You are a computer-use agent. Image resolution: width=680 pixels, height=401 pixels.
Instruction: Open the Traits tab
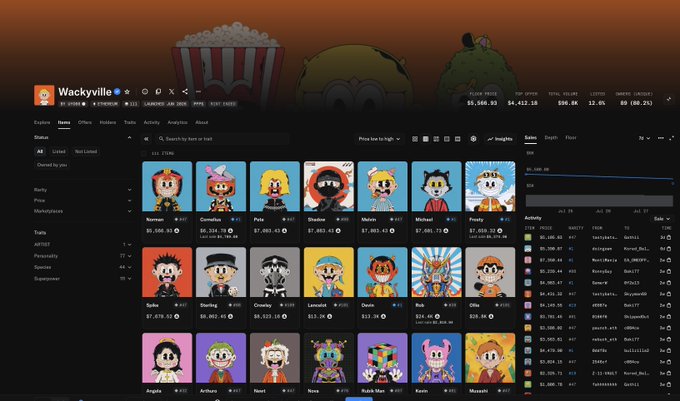[x=130, y=122]
